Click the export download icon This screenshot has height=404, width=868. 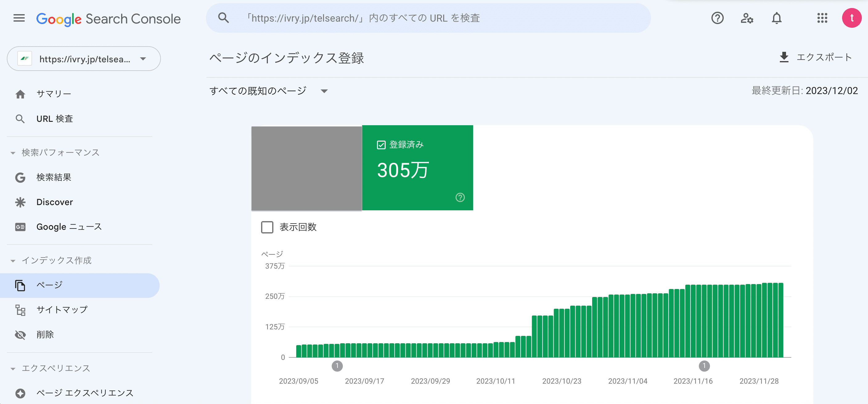point(784,57)
